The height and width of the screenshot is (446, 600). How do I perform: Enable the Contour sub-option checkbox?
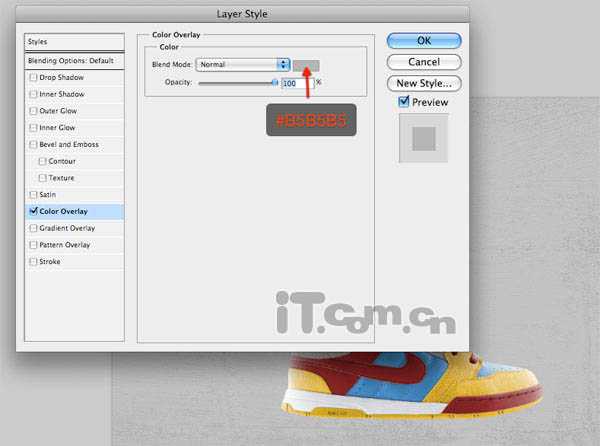[42, 161]
